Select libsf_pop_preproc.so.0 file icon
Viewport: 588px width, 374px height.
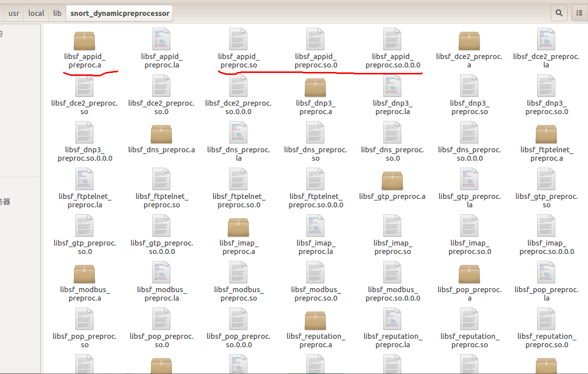pyautogui.click(x=161, y=319)
